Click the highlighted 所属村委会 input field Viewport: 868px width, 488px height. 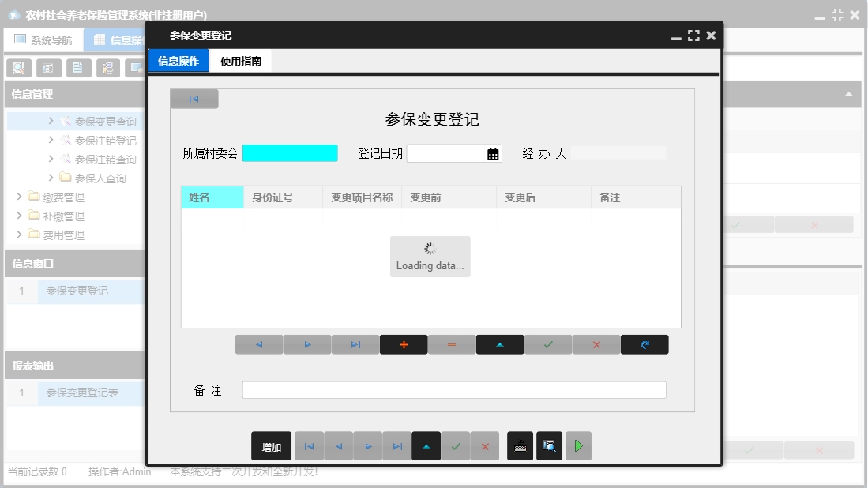tap(291, 152)
